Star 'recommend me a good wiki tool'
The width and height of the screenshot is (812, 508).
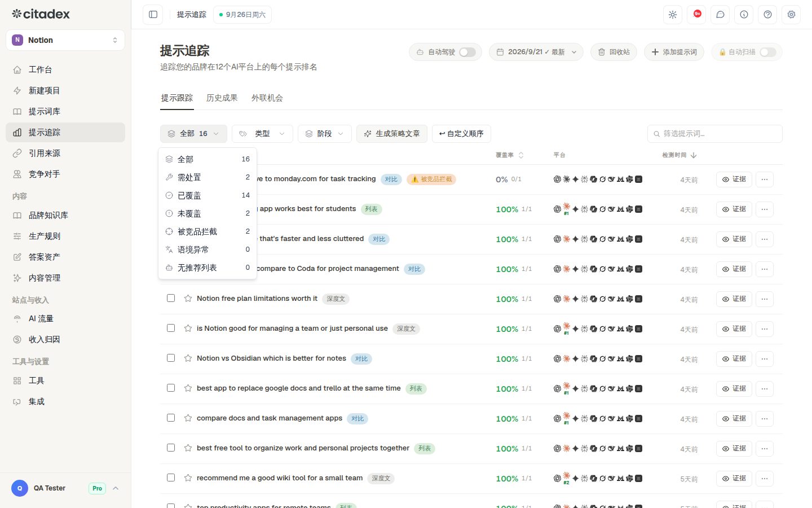tap(188, 478)
